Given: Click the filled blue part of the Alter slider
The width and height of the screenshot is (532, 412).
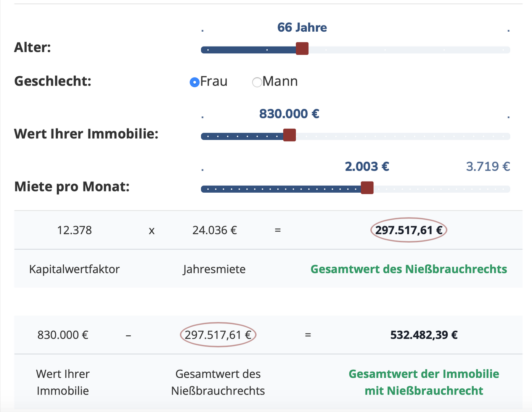Looking at the screenshot, I should (x=248, y=50).
